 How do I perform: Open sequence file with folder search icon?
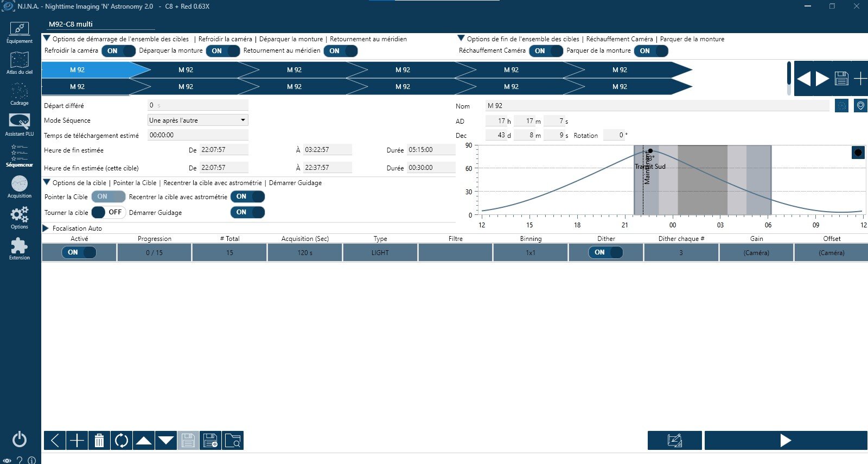(x=233, y=440)
